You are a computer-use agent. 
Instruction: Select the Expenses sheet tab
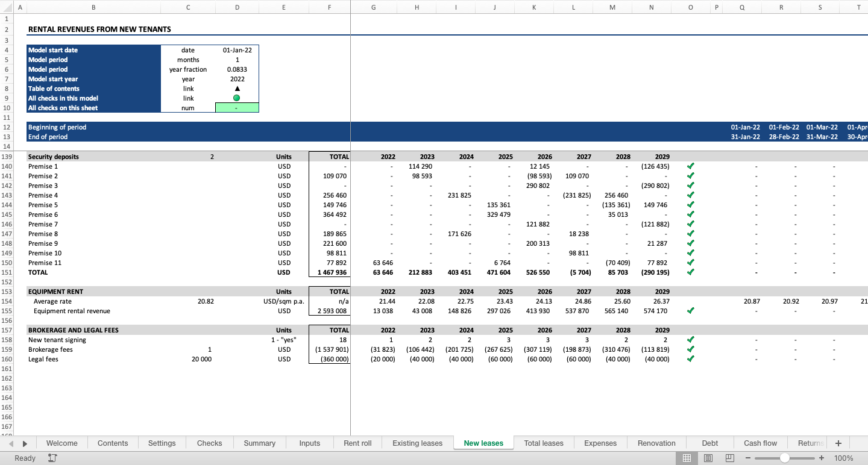(600, 443)
